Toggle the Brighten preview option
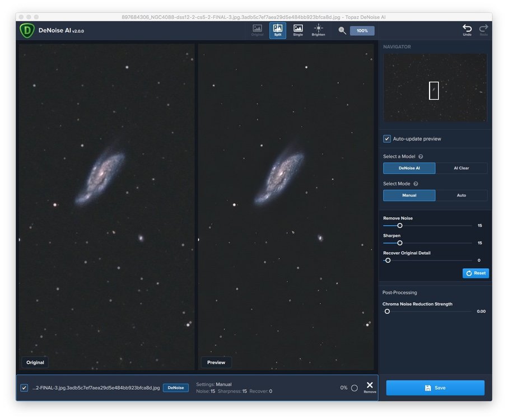Viewport: 508px width, 420px height. [x=318, y=30]
